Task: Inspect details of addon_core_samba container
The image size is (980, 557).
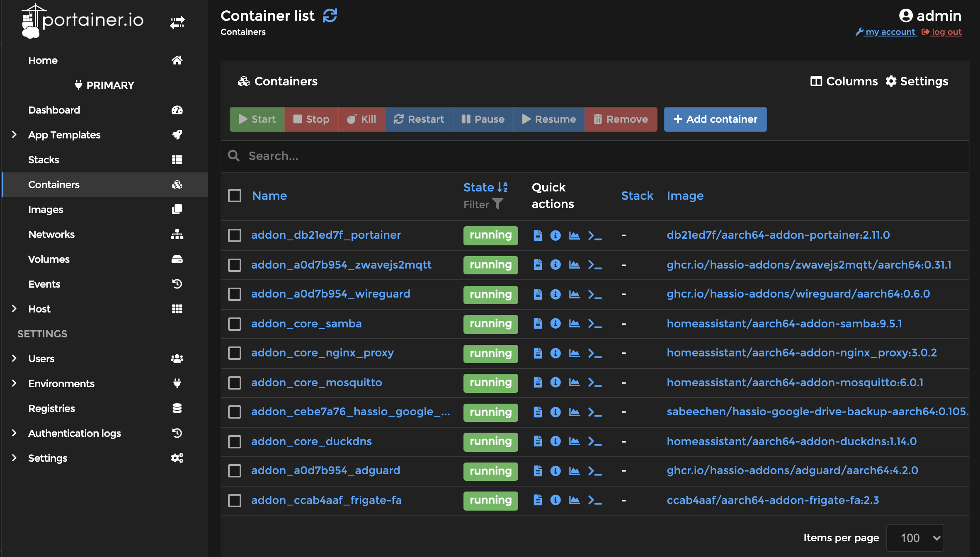Action: 555,324
